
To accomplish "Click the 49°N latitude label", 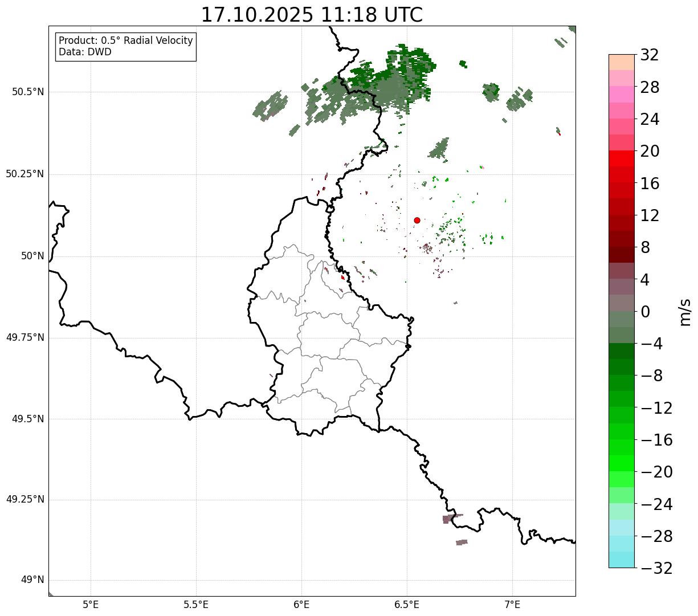I will point(33,580).
